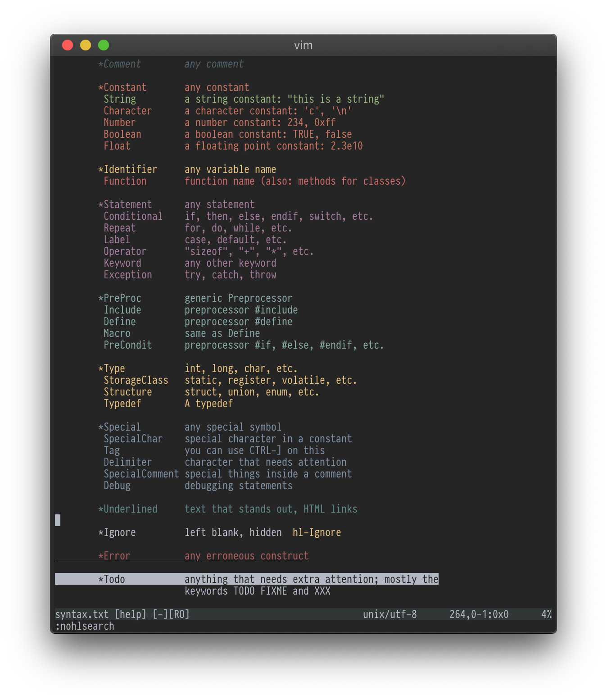
Task: Click the *PreProc group heading
Action: [120, 298]
